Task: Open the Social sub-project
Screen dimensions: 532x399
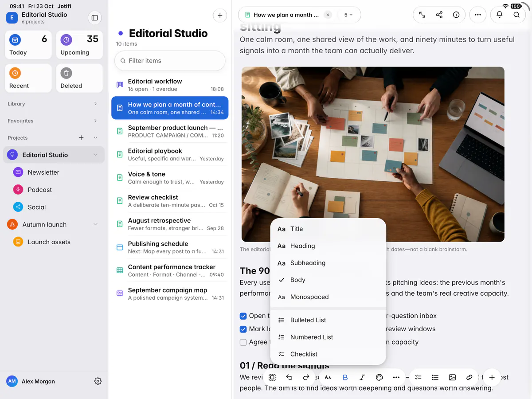Action: point(37,207)
